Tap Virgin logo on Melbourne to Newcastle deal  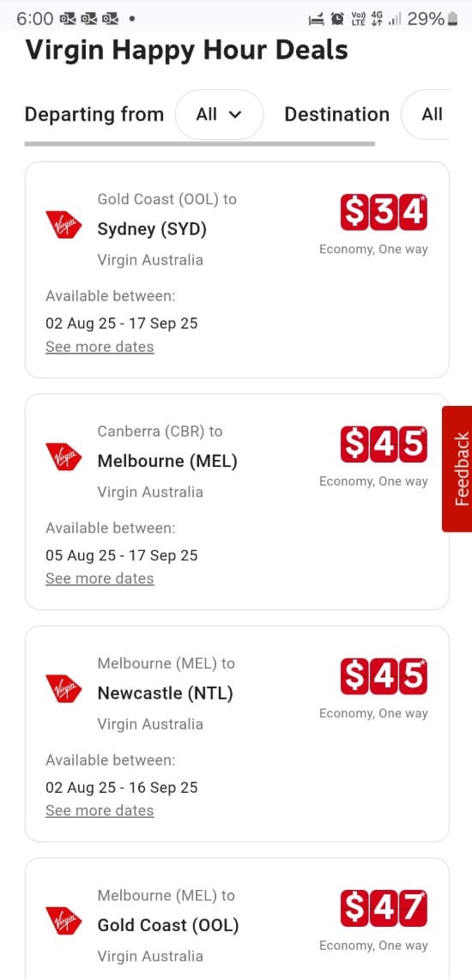64,689
